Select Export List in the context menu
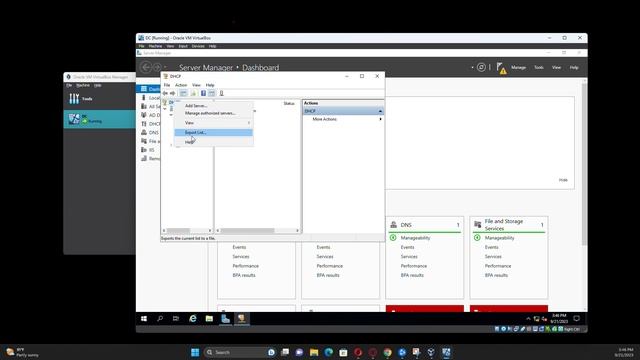640x360 pixels. tap(213, 132)
